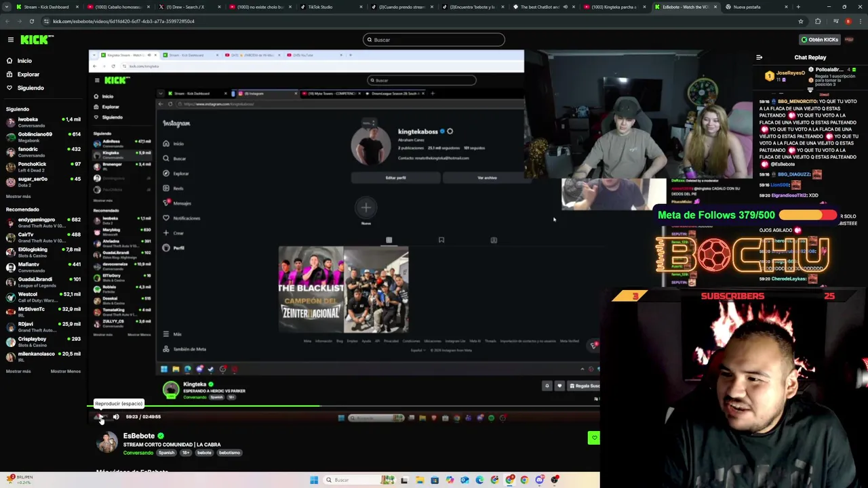Click the browser address bar URL
868x488 pixels.
(123, 21)
